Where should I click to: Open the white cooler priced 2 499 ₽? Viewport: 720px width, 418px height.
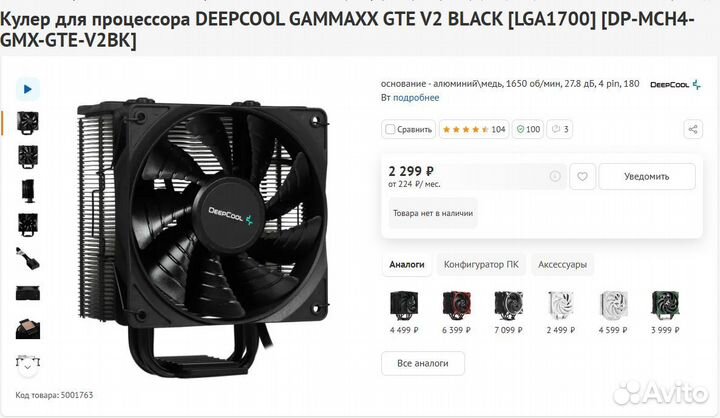point(561,312)
